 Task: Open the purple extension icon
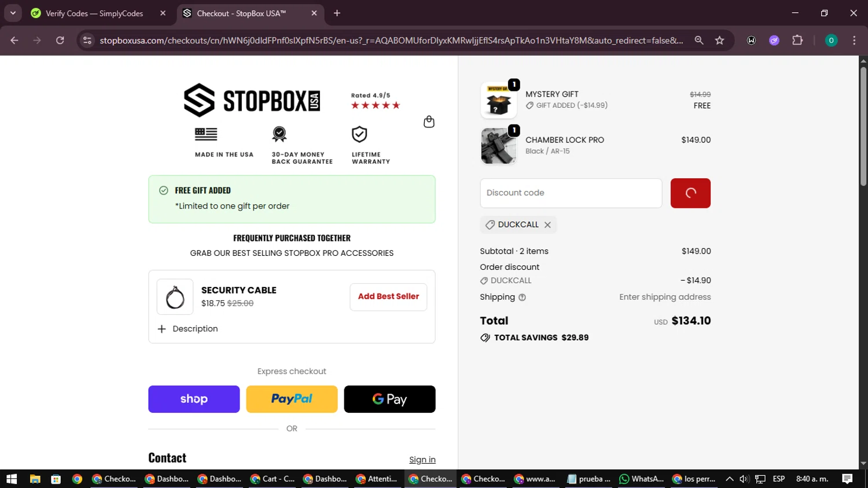(774, 41)
